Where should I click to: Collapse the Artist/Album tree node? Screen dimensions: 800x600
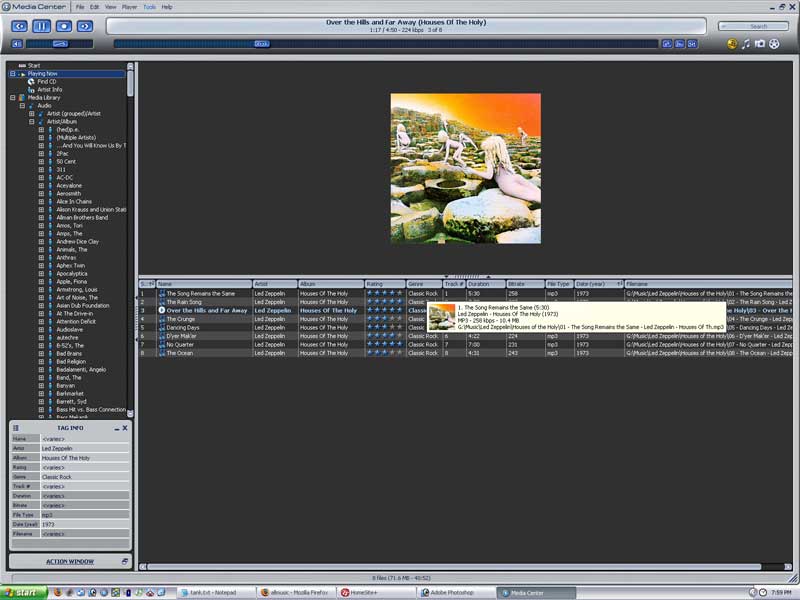click(32, 122)
